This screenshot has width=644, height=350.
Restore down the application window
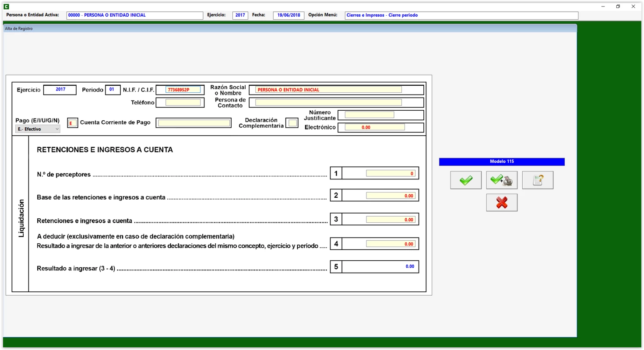coord(618,7)
